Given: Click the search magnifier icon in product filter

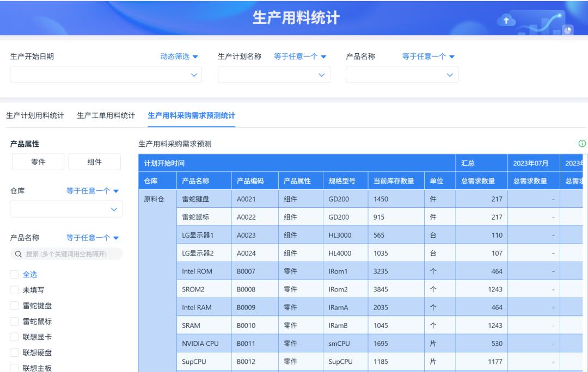Looking at the screenshot, I should (19, 254).
